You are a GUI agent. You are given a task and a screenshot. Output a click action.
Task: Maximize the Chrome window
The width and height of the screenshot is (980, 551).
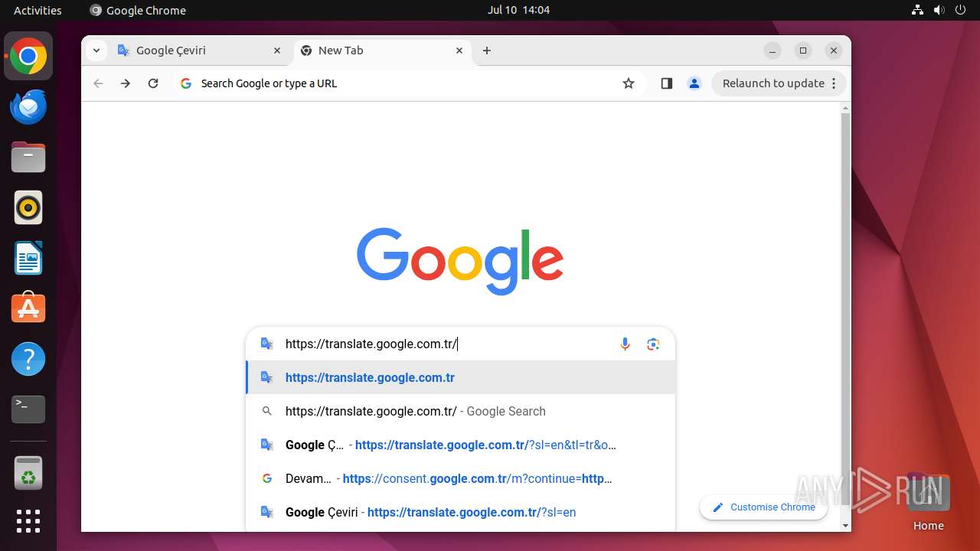[803, 51]
